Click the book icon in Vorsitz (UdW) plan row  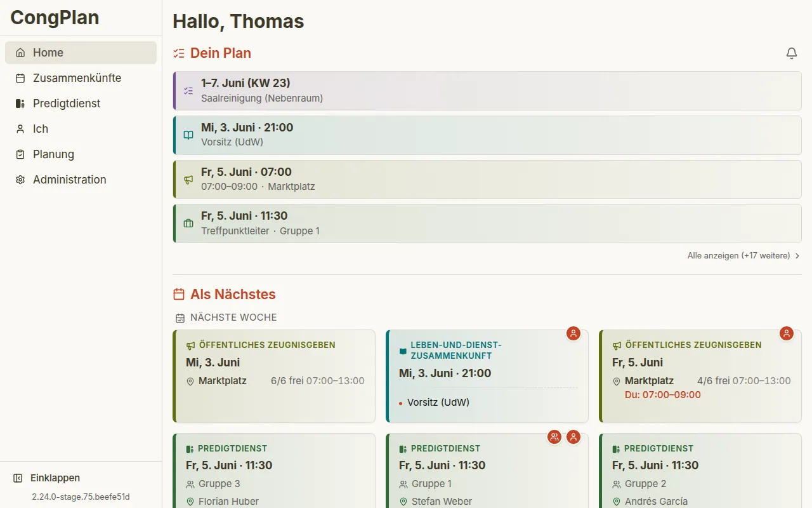point(188,135)
